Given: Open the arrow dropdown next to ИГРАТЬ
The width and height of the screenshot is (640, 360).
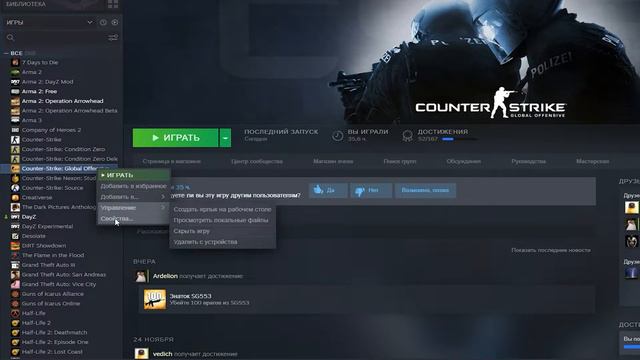Looking at the screenshot, I should point(225,138).
